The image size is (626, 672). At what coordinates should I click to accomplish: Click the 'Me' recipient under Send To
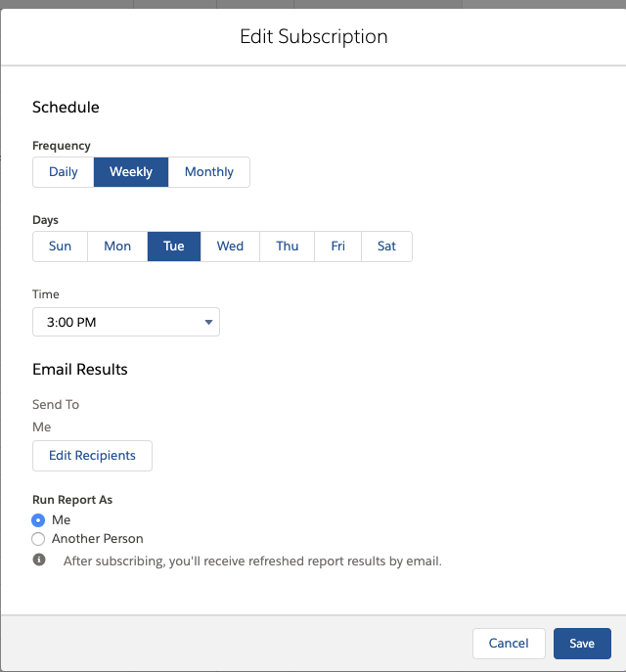click(41, 426)
